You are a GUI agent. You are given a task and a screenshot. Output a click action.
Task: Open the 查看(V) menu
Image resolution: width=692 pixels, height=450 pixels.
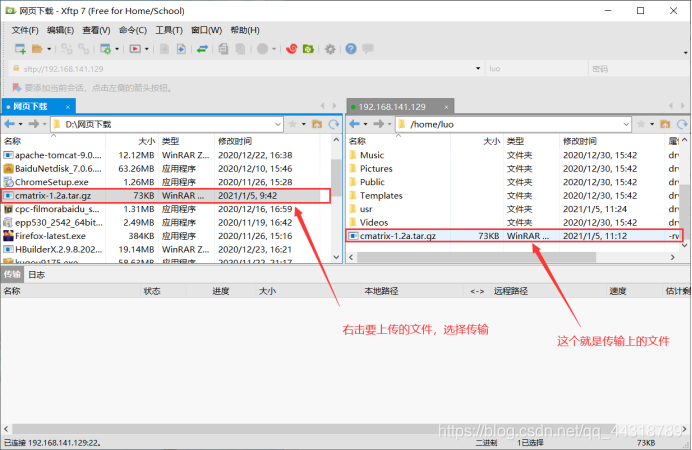(x=96, y=30)
